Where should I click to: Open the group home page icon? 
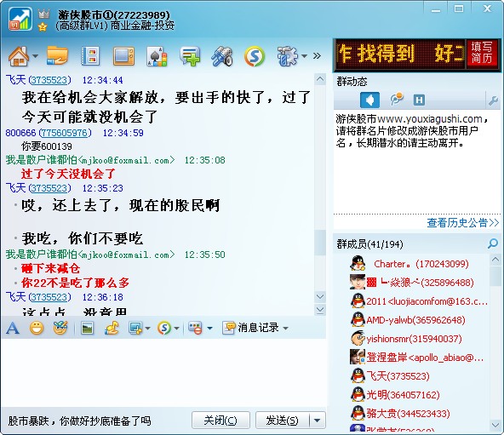click(19, 56)
